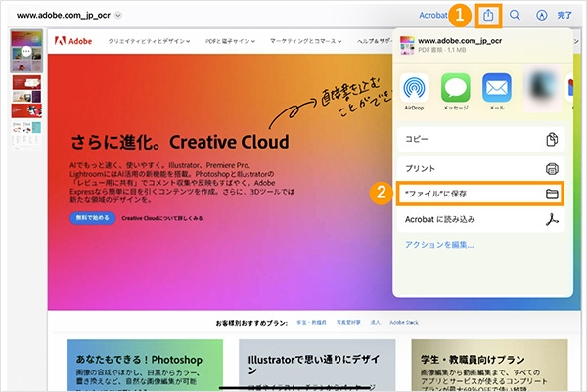Image resolution: width=587 pixels, height=392 pixels.
Task: Open Creative Cloudについて詳しくみる link
Action: click(162, 218)
